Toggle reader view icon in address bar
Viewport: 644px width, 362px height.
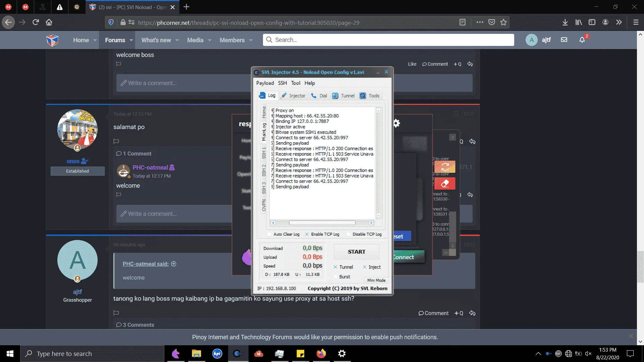pos(463,22)
